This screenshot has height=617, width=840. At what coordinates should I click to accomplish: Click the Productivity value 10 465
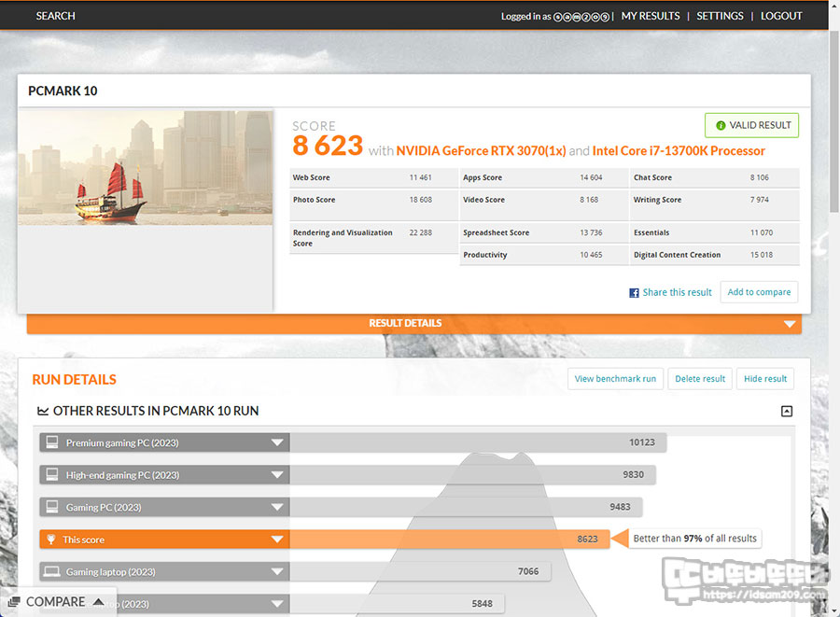[591, 255]
